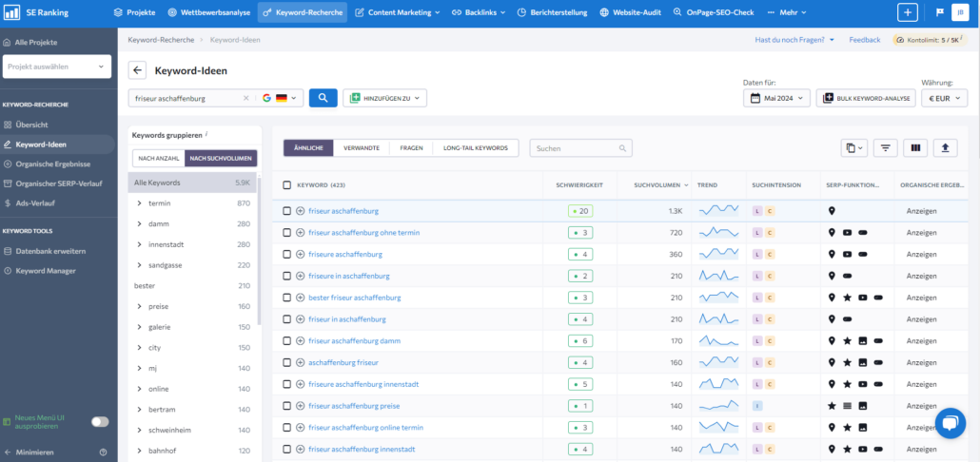
Task: Expand the 'preise' keyword group
Action: pos(139,306)
